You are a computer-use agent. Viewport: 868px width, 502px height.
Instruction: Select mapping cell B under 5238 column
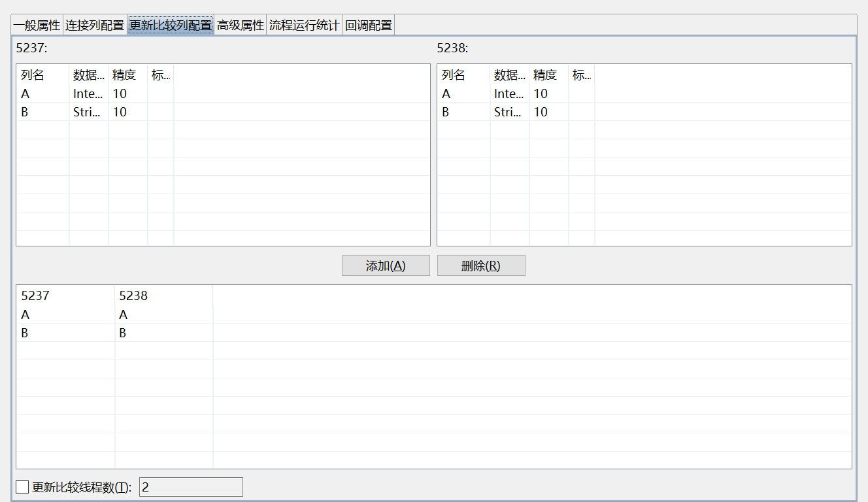pos(164,333)
